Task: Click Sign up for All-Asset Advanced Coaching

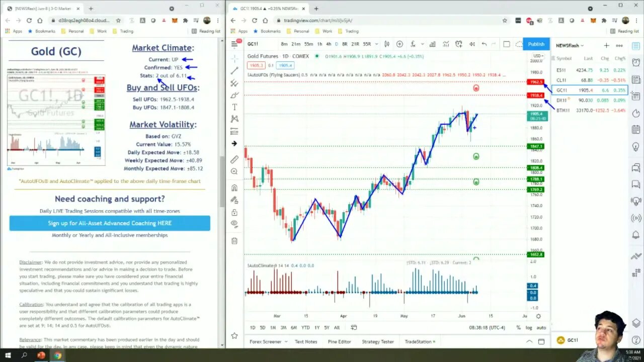Action: 110,223
